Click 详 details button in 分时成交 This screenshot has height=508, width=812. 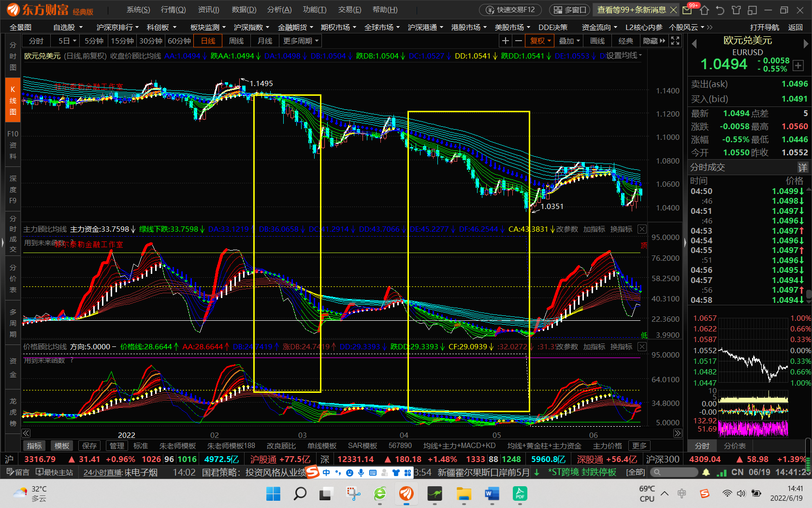tap(803, 167)
